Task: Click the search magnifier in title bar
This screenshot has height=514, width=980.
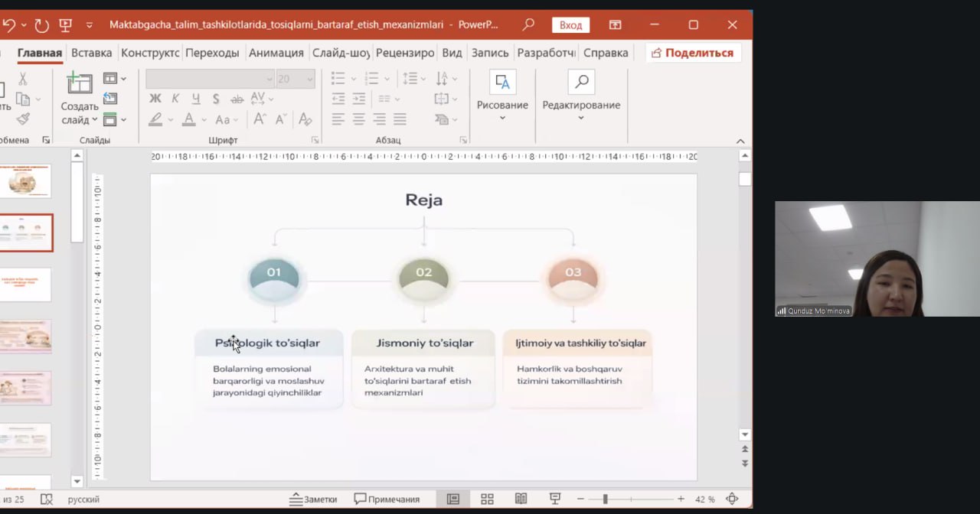Action: tap(528, 24)
